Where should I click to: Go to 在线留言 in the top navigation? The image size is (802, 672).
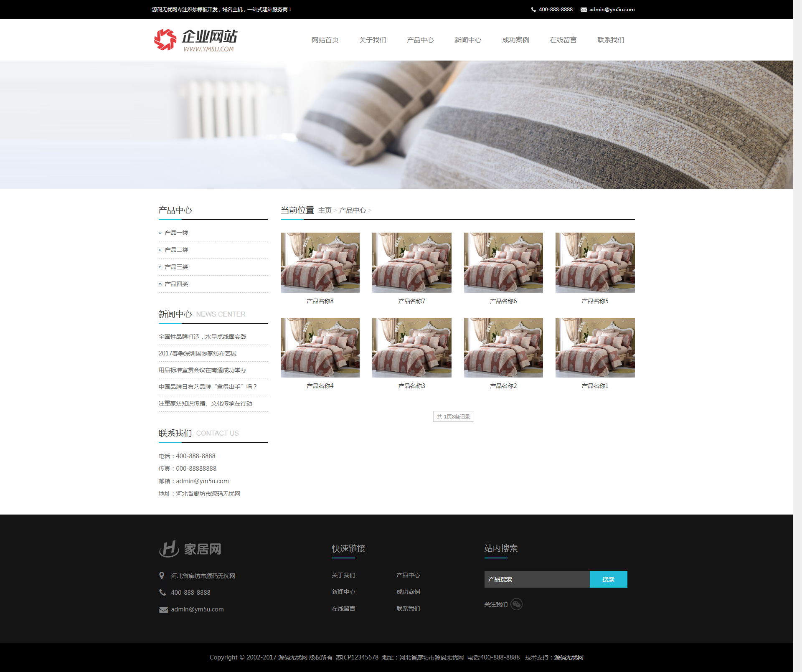click(x=563, y=40)
